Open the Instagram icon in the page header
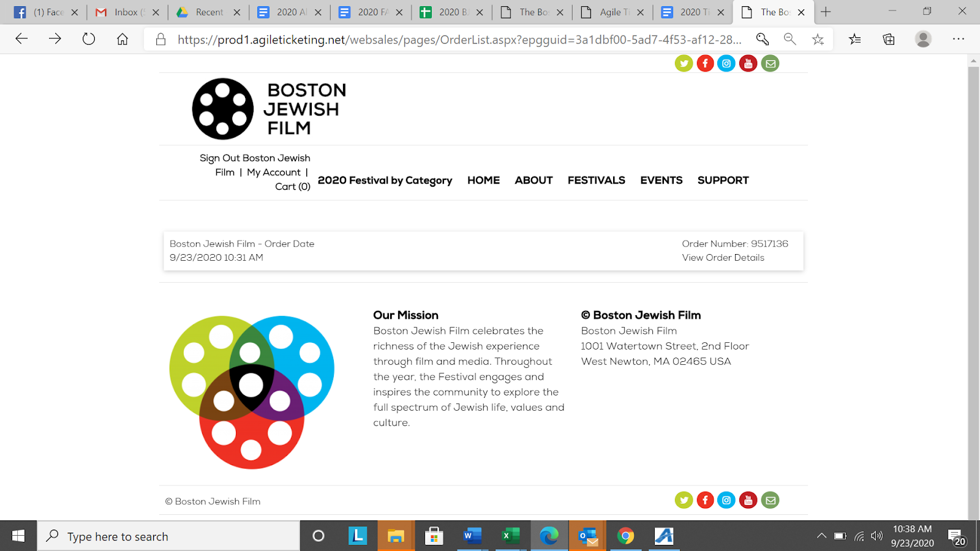Image resolution: width=980 pixels, height=551 pixels. point(726,63)
